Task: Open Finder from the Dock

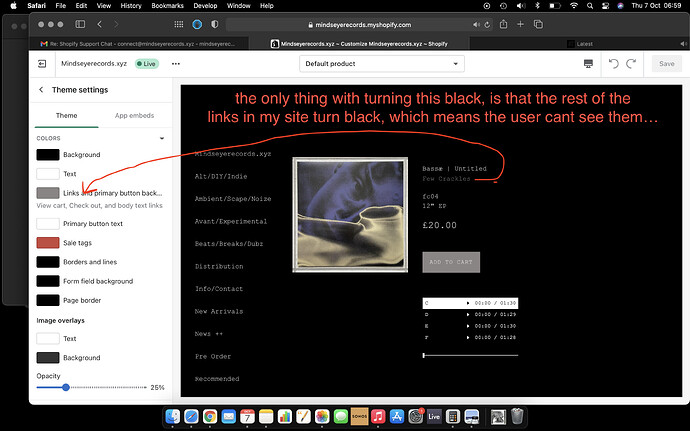Action: click(x=172, y=416)
